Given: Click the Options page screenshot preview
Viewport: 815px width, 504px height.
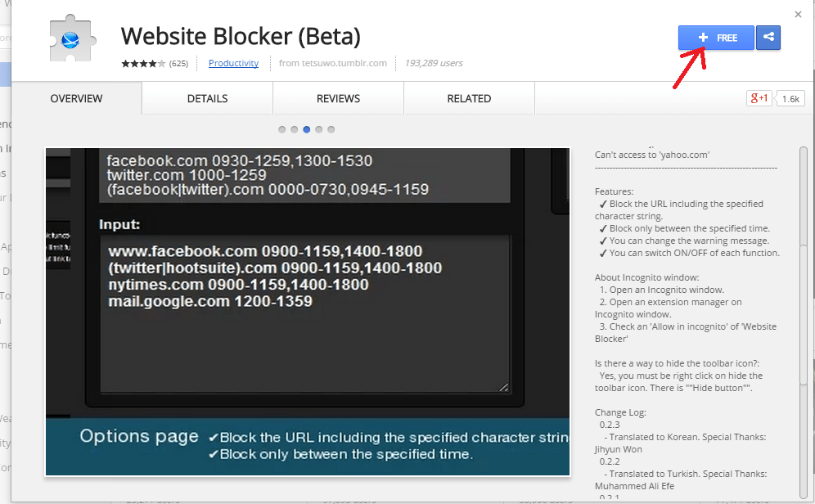Looking at the screenshot, I should click(x=308, y=312).
